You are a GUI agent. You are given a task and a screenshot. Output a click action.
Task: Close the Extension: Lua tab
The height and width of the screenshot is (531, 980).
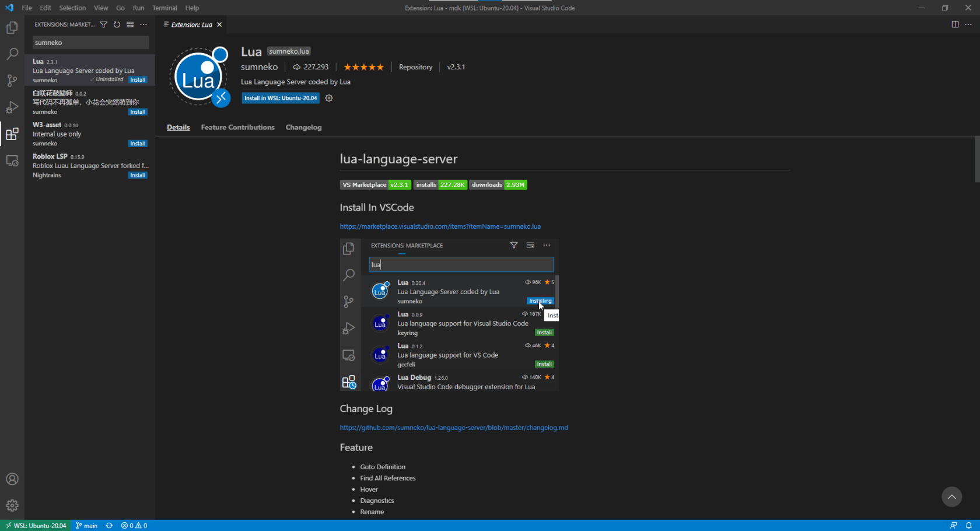[219, 25]
